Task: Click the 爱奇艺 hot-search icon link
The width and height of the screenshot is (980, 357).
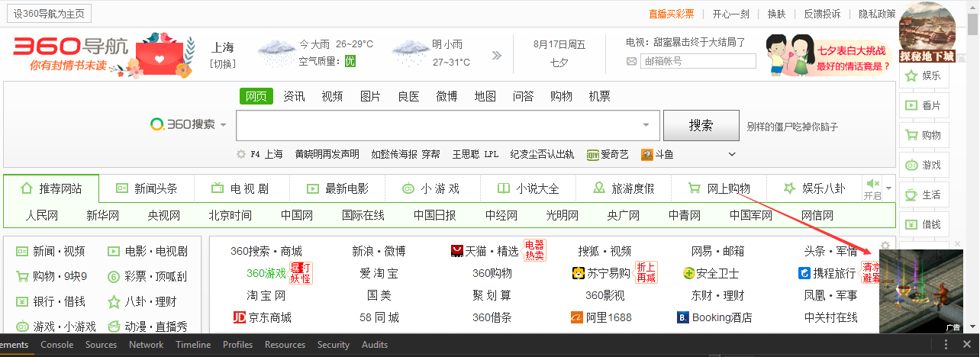Action: 608,154
